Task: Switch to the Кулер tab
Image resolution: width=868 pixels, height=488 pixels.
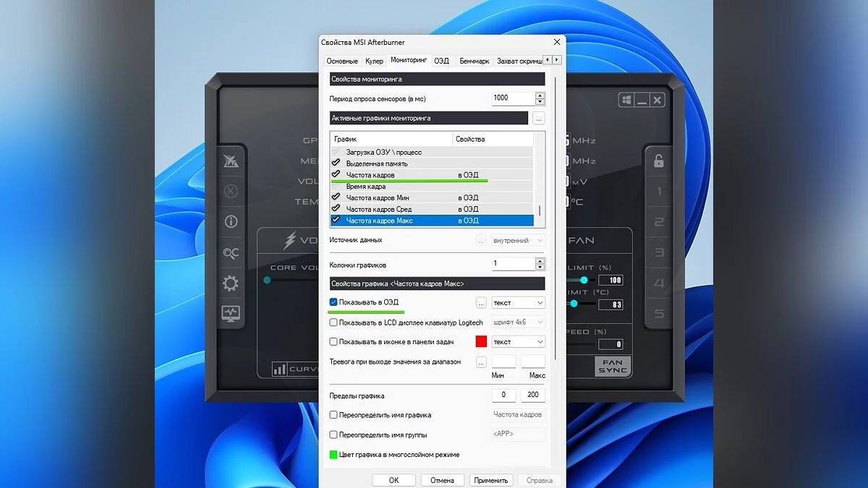Action: click(x=374, y=61)
